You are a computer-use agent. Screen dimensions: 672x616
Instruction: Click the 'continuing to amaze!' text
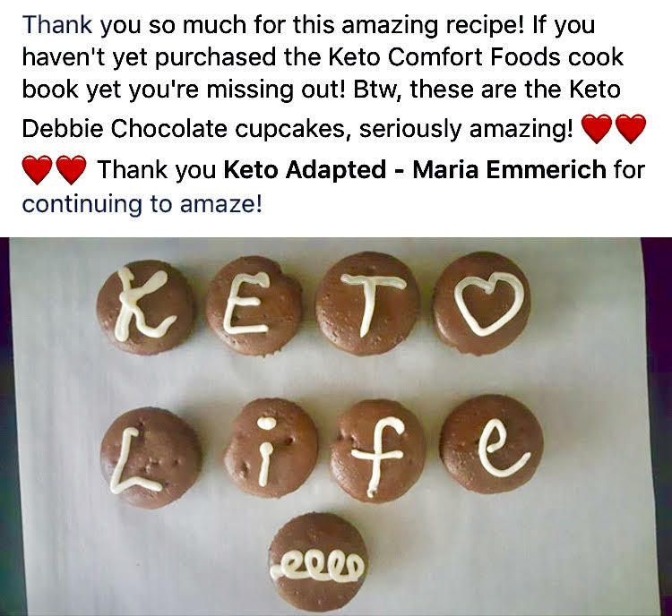(x=142, y=204)
